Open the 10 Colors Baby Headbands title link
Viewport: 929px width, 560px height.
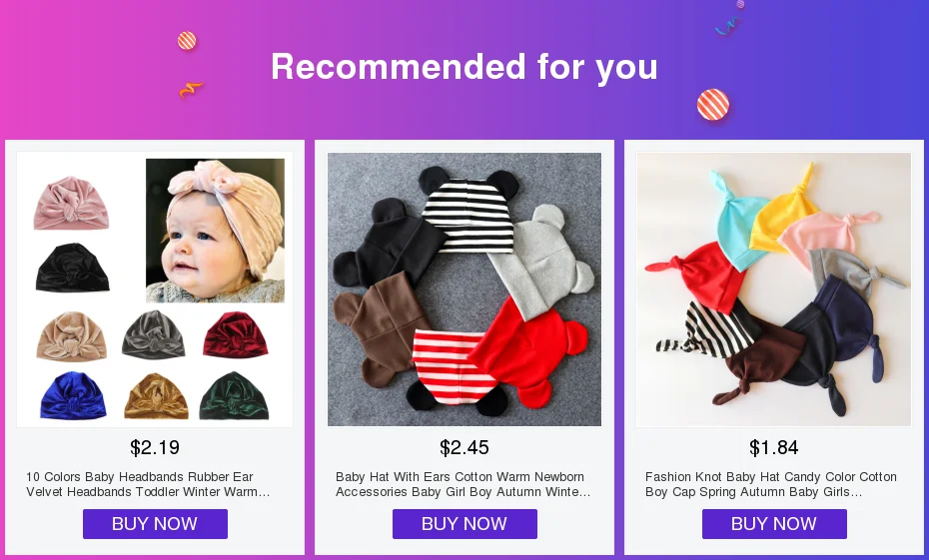pos(148,484)
